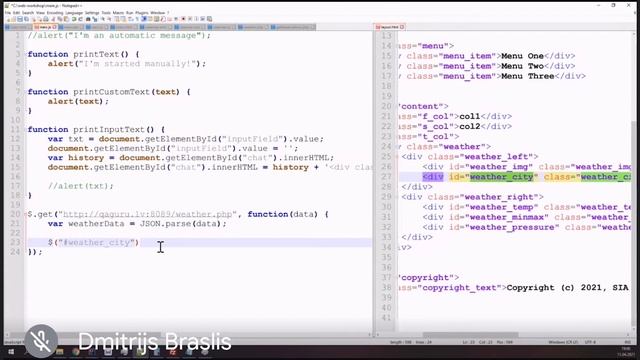
Task: Click the right pane horizontal scrollbar
Action: pyautogui.click(x=470, y=335)
